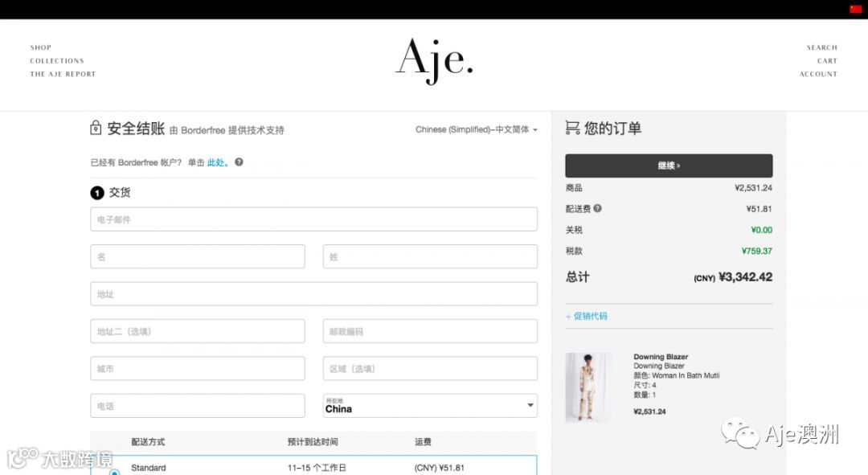
Task: Open the SHOP menu
Action: (x=40, y=47)
